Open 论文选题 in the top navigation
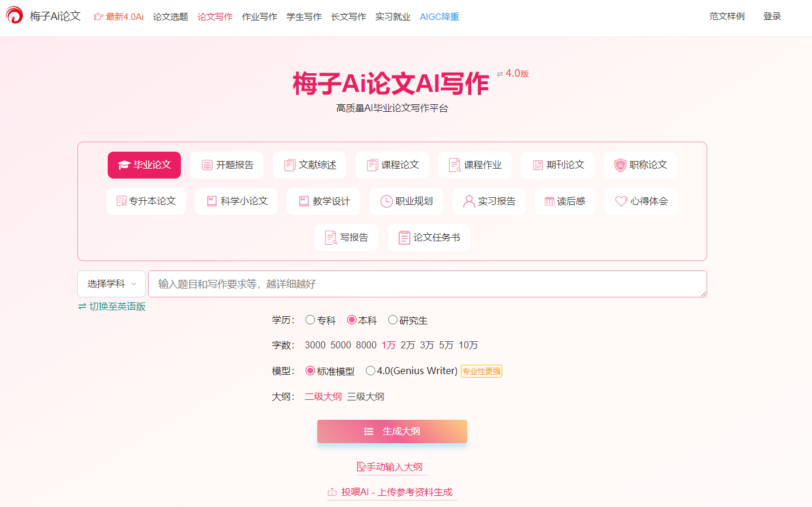The image size is (812, 507). [170, 16]
